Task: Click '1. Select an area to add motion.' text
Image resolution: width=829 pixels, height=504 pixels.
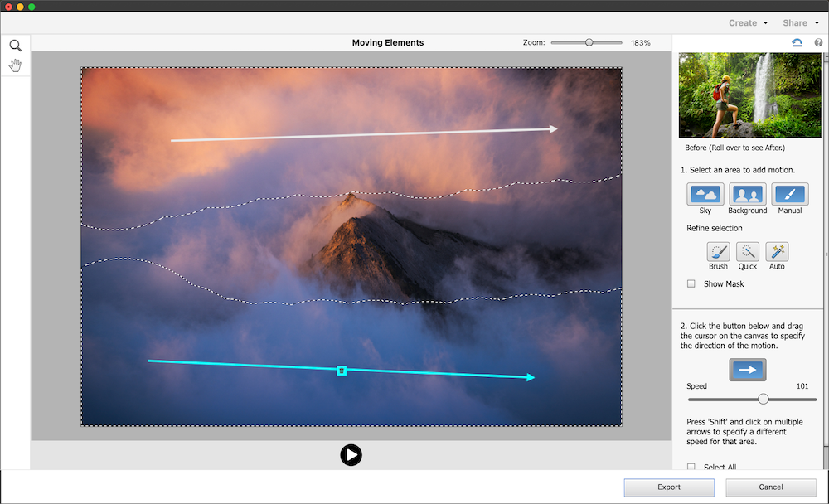Action: coord(738,170)
